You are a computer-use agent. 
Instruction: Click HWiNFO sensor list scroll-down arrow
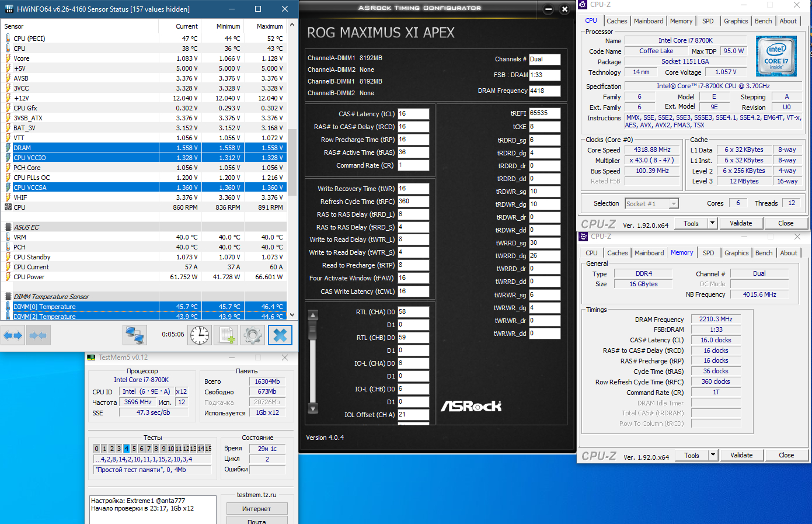coord(292,315)
